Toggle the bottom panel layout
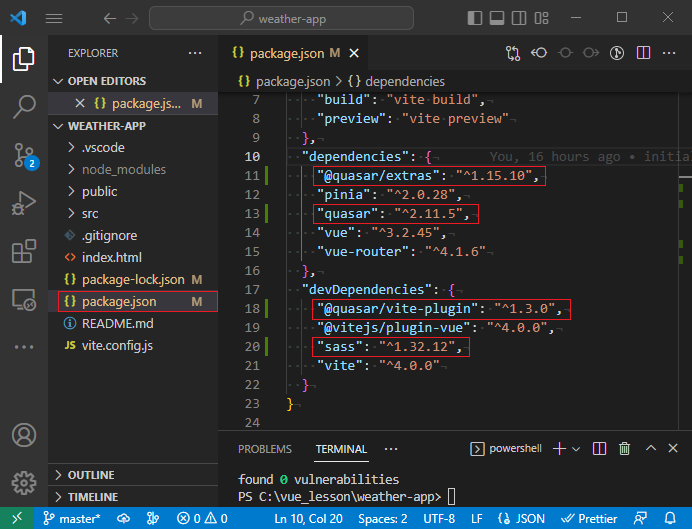 click(497, 18)
